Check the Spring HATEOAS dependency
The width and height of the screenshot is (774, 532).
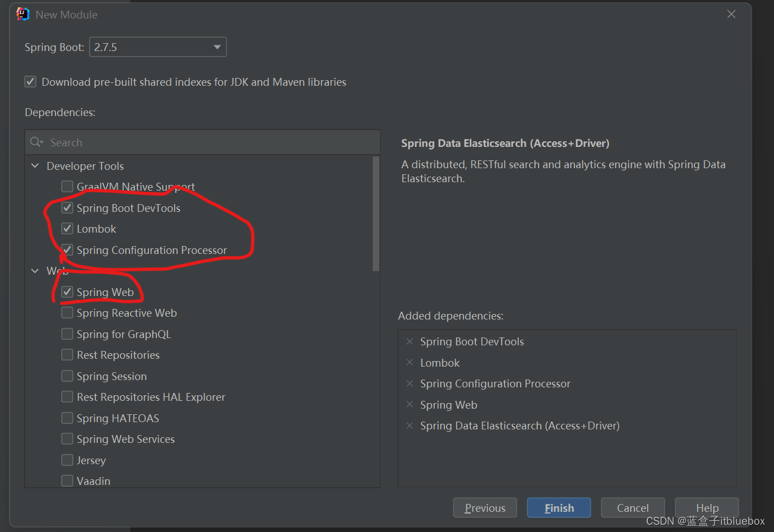pyautogui.click(x=67, y=418)
